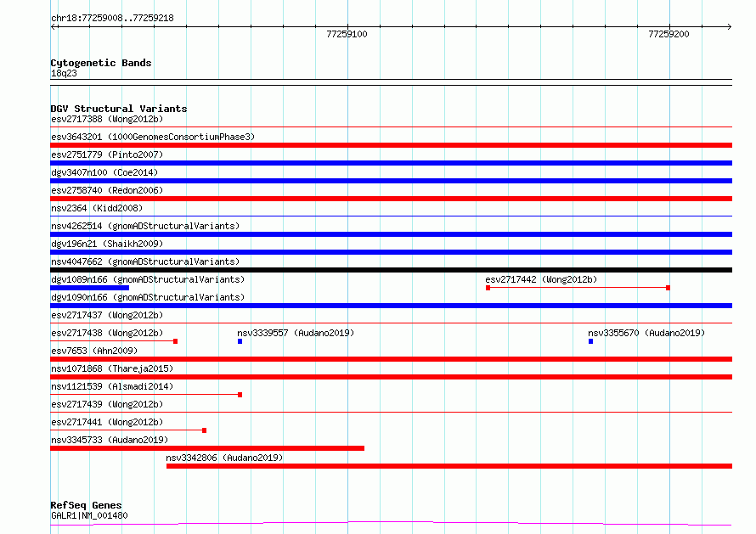Click nsv4262514 (gnomADStructuralVariants) label
Screen dimensions: 756x534
coord(145,226)
